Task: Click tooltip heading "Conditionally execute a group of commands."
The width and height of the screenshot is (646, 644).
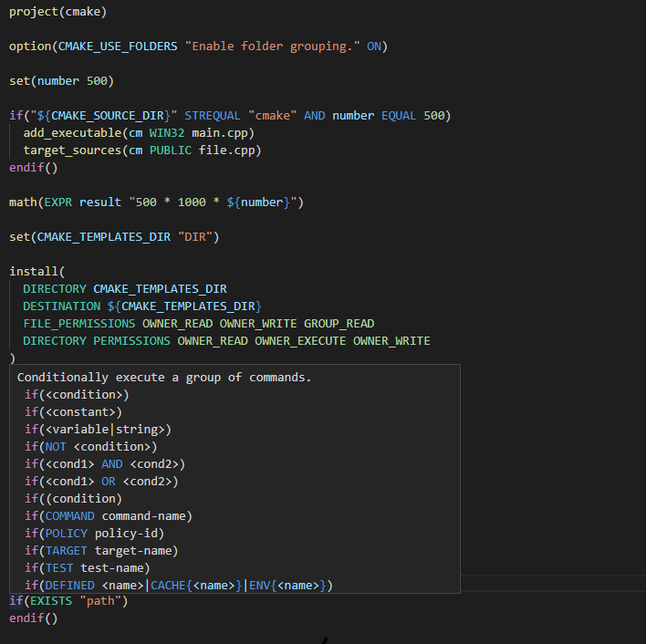Action: pyautogui.click(x=164, y=377)
